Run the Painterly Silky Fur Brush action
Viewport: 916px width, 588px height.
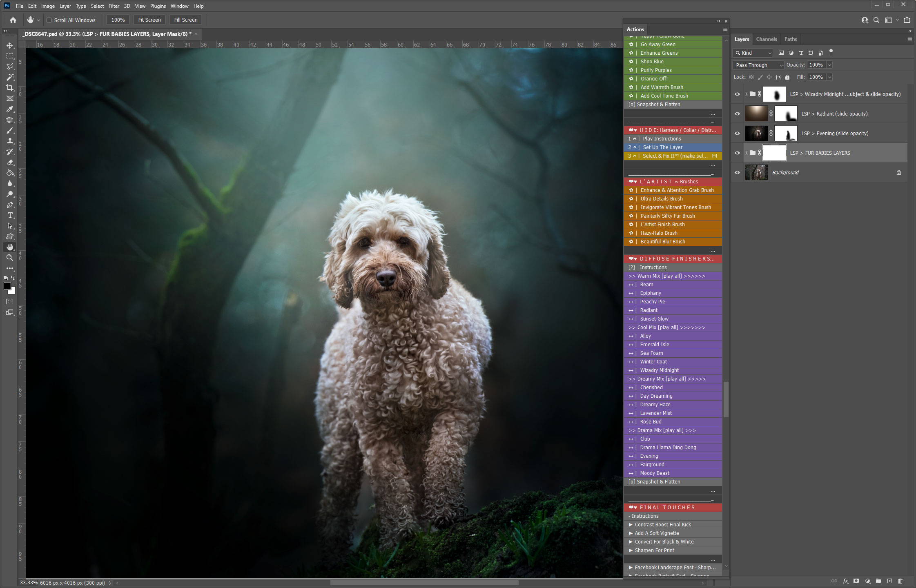click(x=673, y=216)
